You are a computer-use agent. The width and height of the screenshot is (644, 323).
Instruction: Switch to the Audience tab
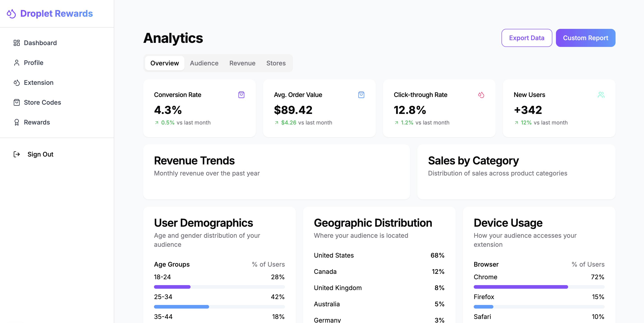point(204,63)
